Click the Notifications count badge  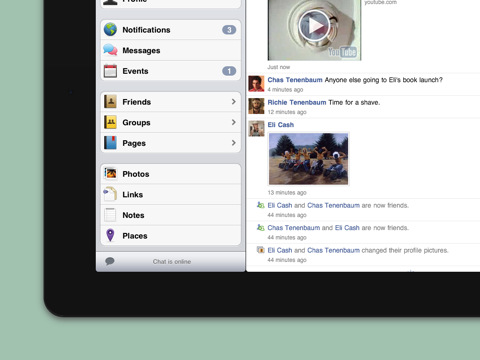coord(229,30)
